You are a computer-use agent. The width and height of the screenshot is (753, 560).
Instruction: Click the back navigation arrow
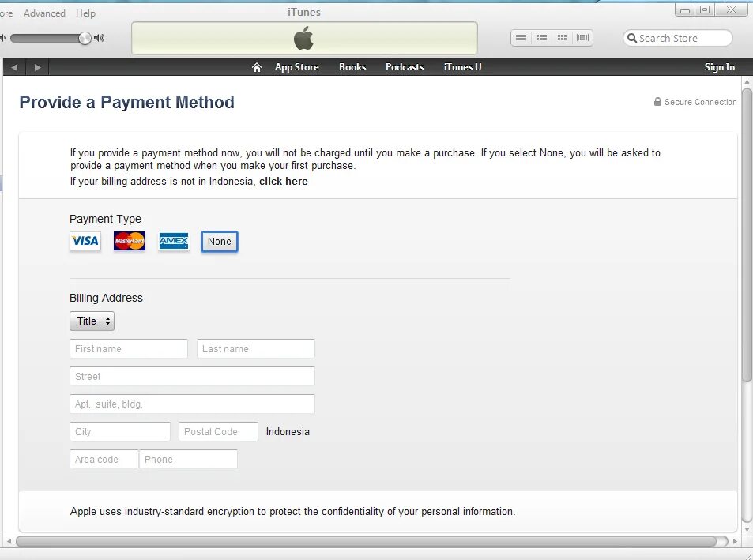coord(14,67)
